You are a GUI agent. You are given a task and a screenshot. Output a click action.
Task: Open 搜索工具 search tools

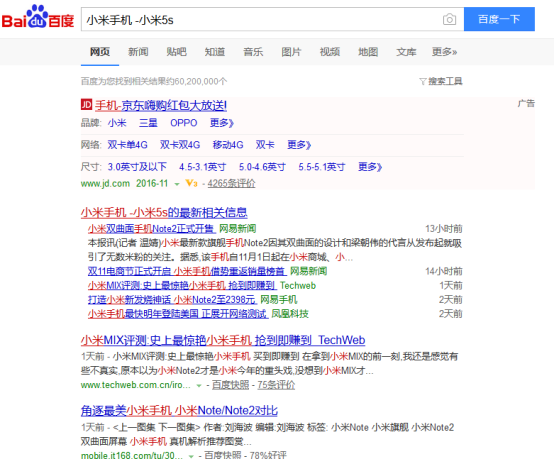445,82
